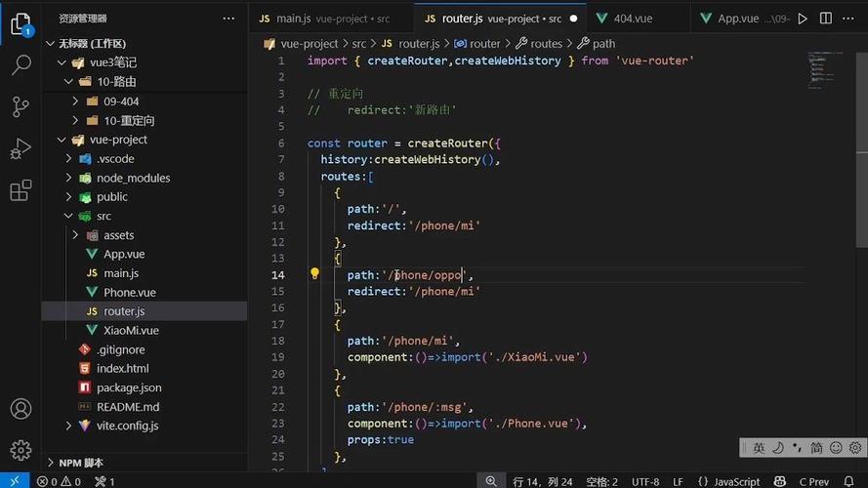Viewport: 868px width, 488px height.
Task: Toggle the IME half-moon width mode
Action: 778,448
